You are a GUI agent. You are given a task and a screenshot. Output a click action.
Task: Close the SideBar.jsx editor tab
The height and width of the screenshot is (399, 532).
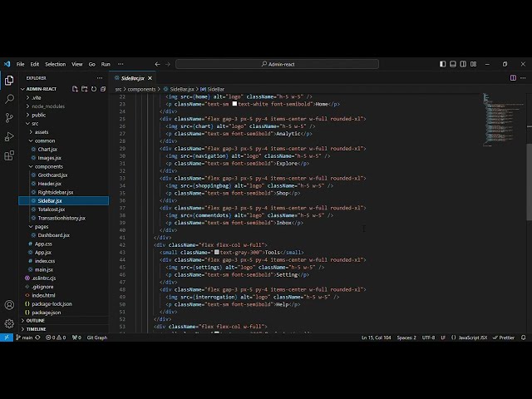150,78
